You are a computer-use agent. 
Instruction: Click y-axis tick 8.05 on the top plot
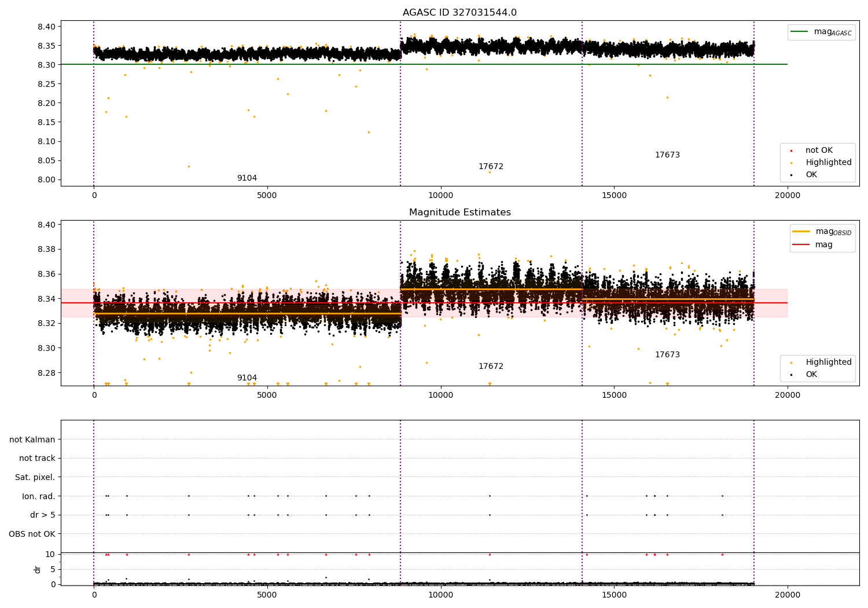pos(47,160)
